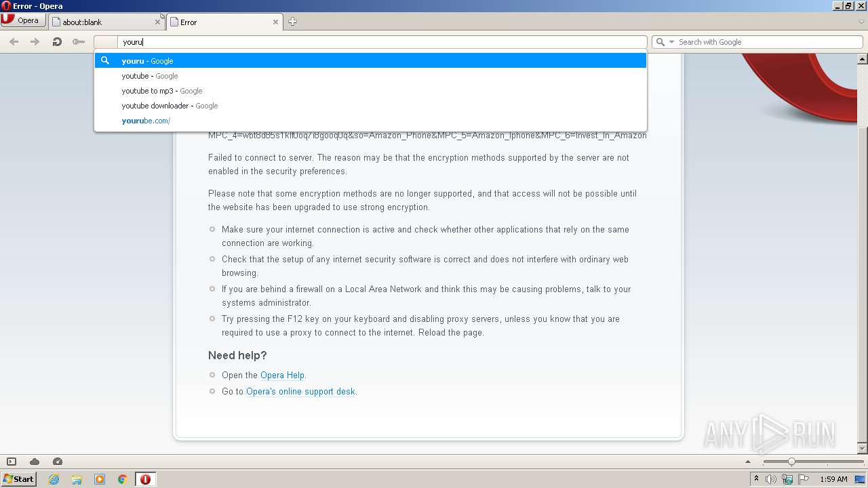This screenshot has height=488, width=868.
Task: Select 'youru - Google' search suggestion
Action: pos(370,61)
